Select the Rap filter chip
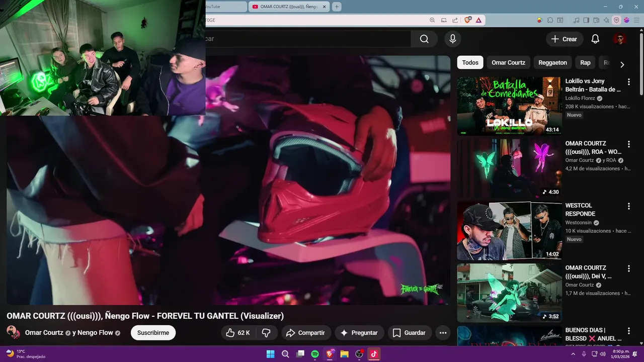644x362 pixels. coord(585,63)
